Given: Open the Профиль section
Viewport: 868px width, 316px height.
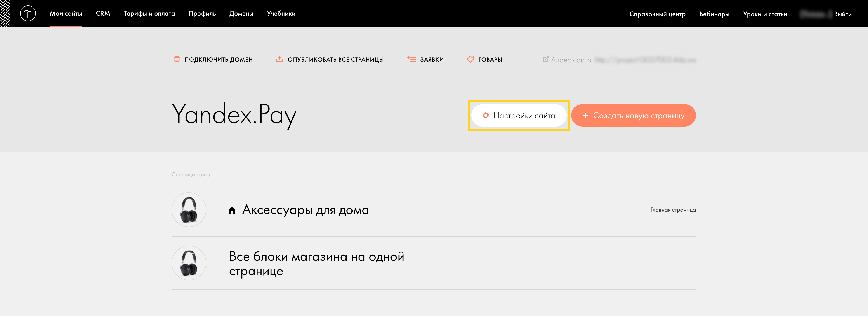Looking at the screenshot, I should click(x=202, y=14).
